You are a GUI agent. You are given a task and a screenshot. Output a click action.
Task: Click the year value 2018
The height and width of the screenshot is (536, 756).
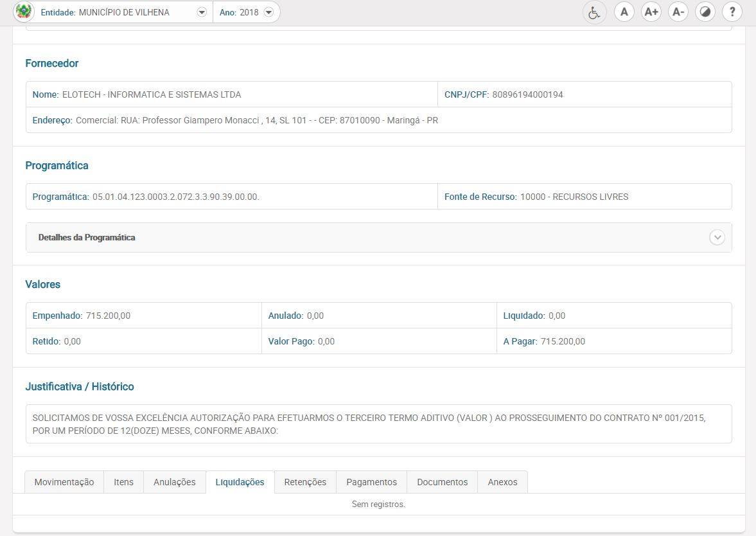(249, 12)
